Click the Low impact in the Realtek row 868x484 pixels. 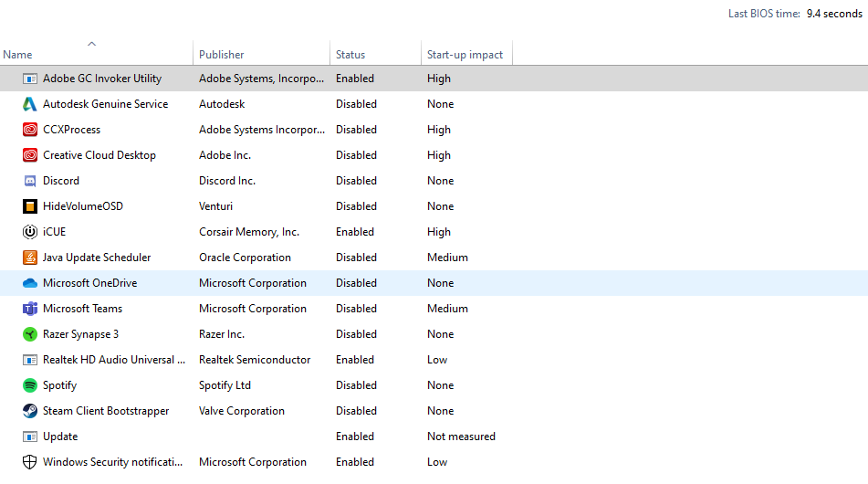click(x=437, y=360)
